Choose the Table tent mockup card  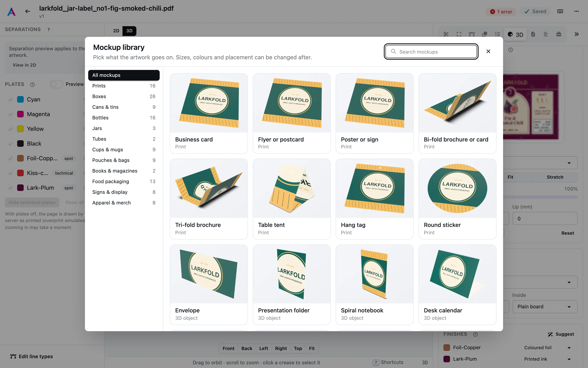pos(292,199)
